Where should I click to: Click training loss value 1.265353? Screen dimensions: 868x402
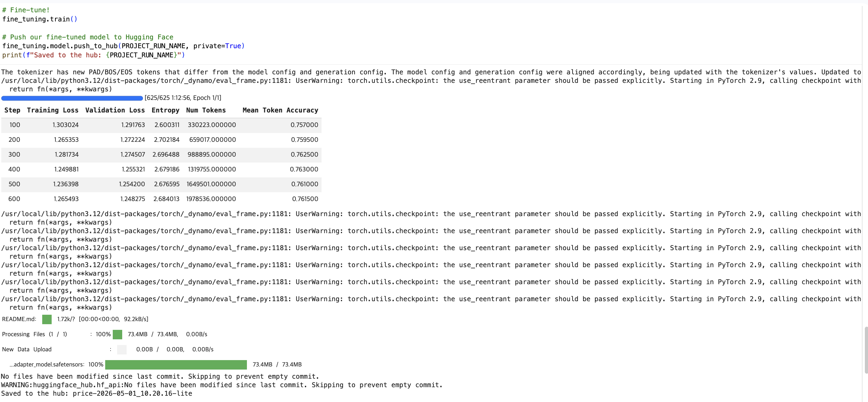[x=66, y=140]
